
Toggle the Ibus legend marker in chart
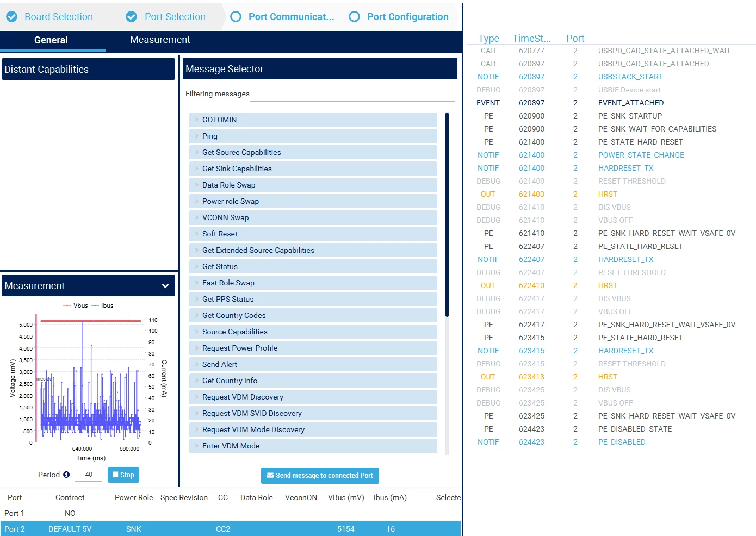[x=95, y=306]
